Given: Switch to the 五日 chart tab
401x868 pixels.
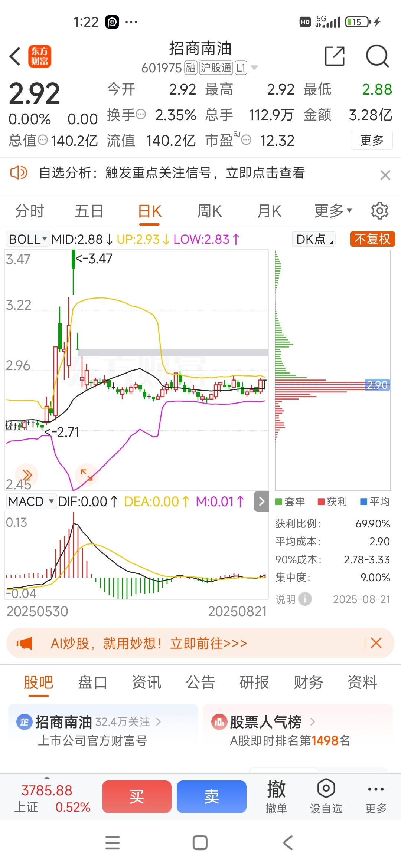Looking at the screenshot, I should coord(89,211).
